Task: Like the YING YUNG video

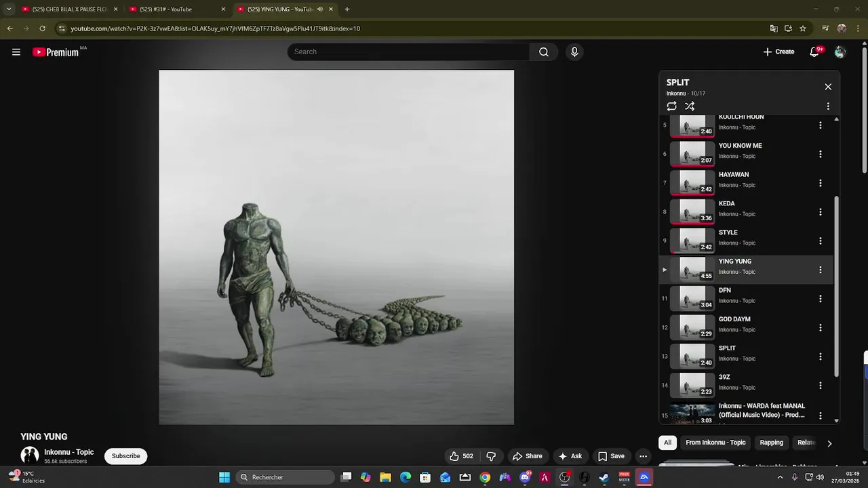Action: pyautogui.click(x=461, y=456)
